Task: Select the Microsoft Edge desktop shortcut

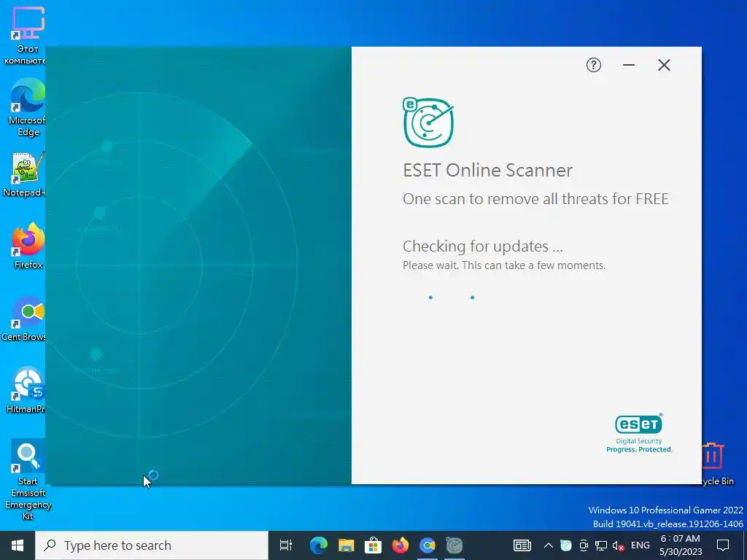Action: (27, 108)
